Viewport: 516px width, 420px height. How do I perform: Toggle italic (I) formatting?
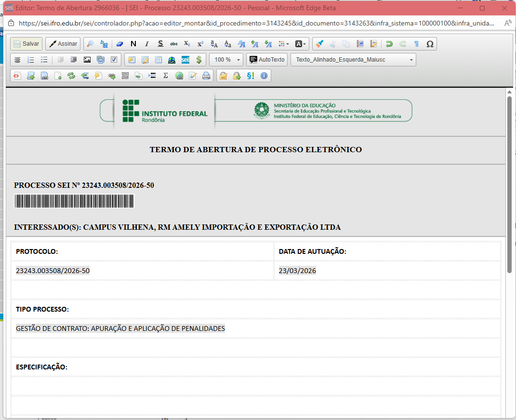pyautogui.click(x=147, y=44)
